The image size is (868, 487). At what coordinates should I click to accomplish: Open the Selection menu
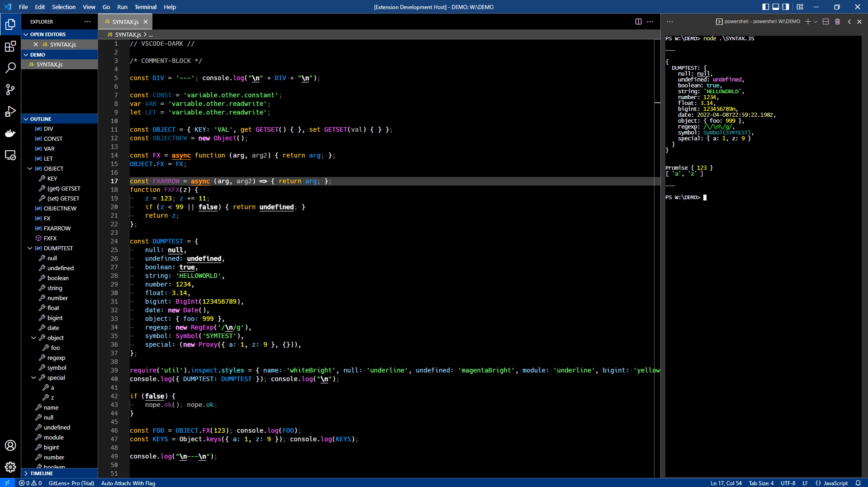point(64,7)
